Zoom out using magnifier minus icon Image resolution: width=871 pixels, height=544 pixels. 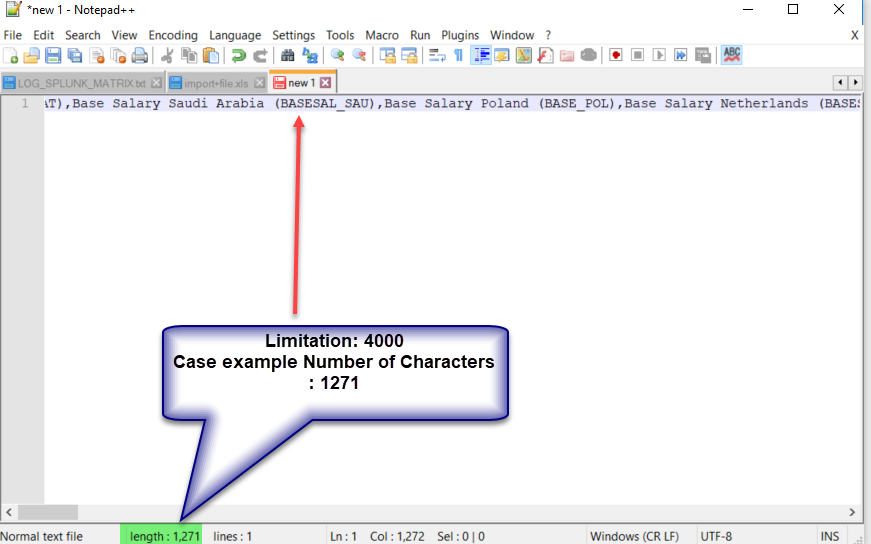[x=359, y=55]
